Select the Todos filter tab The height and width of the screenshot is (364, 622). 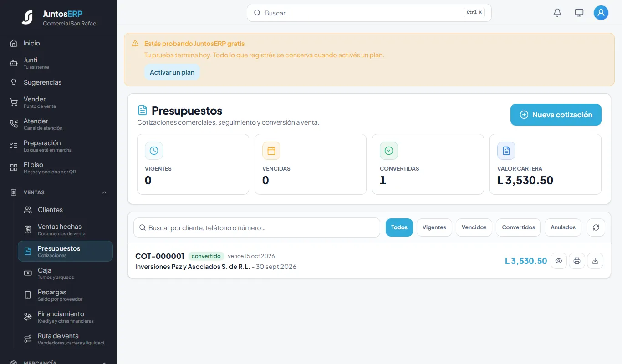coord(399,227)
